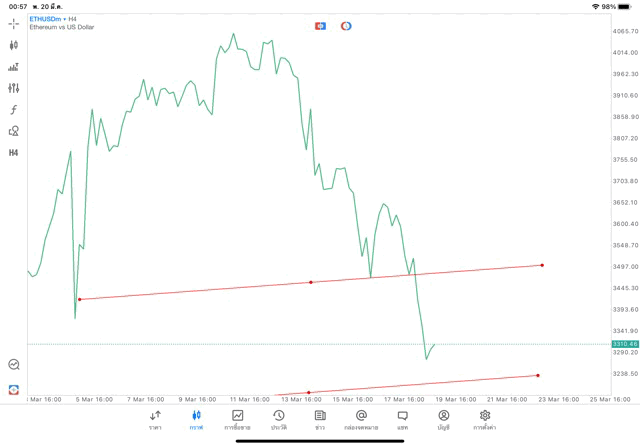Go to the ข่าว news tab
Viewport: 640px width, 447px height.
point(320,419)
